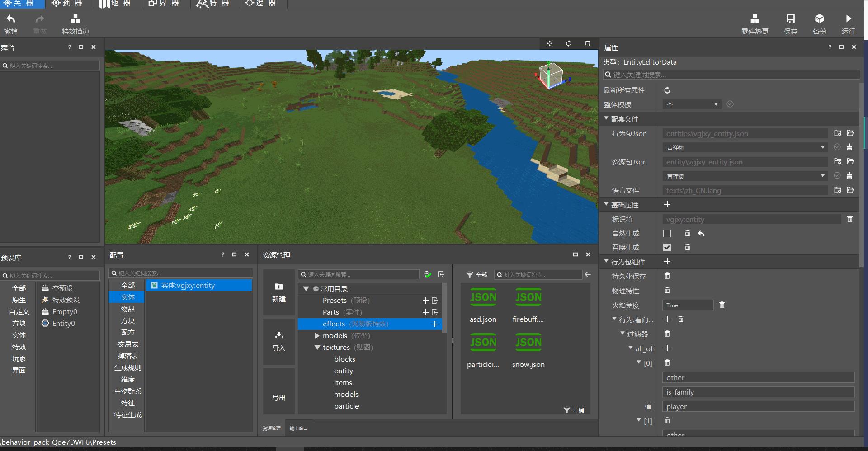
Task: Select the 实体:vgjxy:entity config entry
Action: pos(199,285)
